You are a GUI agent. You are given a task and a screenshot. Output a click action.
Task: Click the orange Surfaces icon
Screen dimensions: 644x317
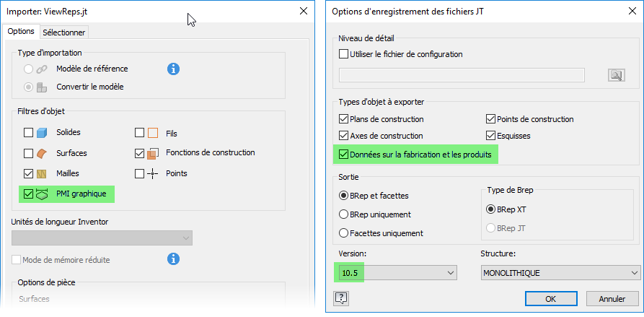coord(43,153)
